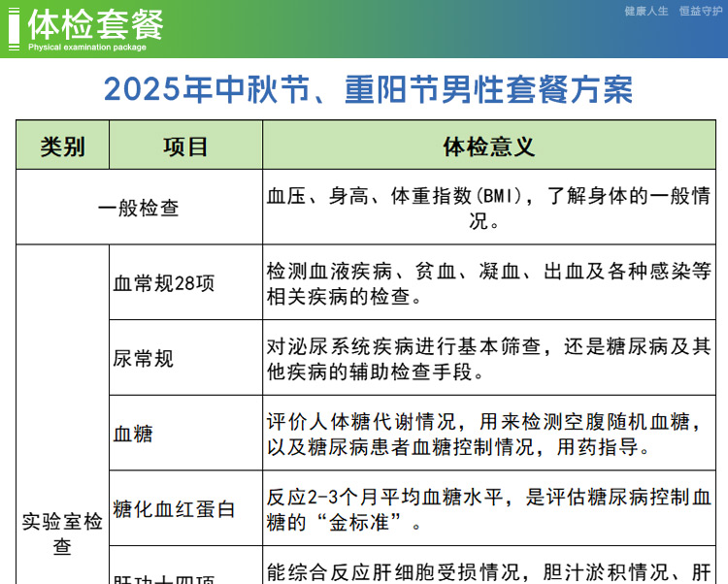Image resolution: width=728 pixels, height=584 pixels.
Task: Click the 恒益守护 slogan text
Action: point(700,12)
